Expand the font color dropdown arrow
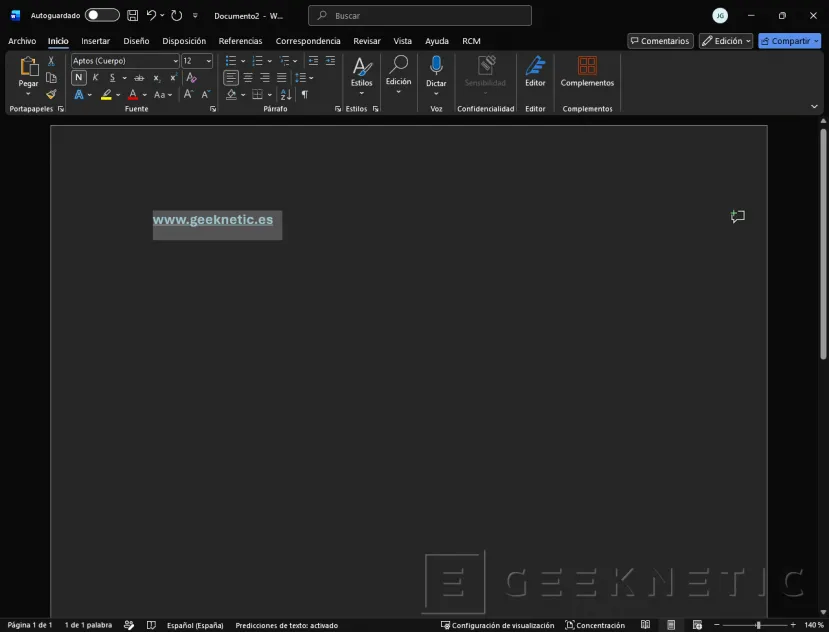Screen dimensions: 829x632 144,95
